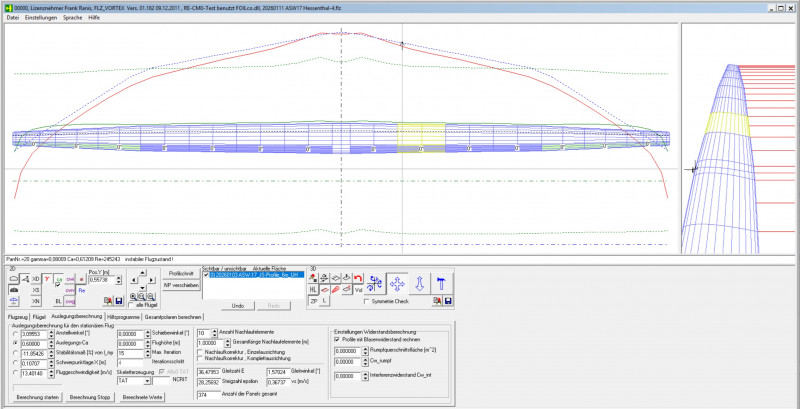This screenshot has width=800, height=409.
Task: Open the Skeletterzeugung TAT dropdown
Action: tap(149, 380)
